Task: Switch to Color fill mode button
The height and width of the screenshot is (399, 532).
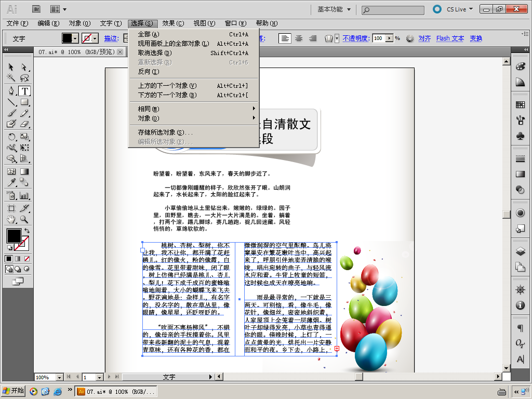Action: coord(9,259)
